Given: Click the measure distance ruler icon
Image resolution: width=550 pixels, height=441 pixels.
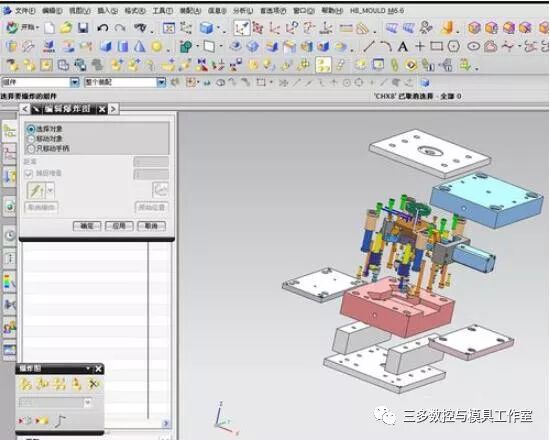Looking at the screenshot, I should pyautogui.click(x=346, y=28).
